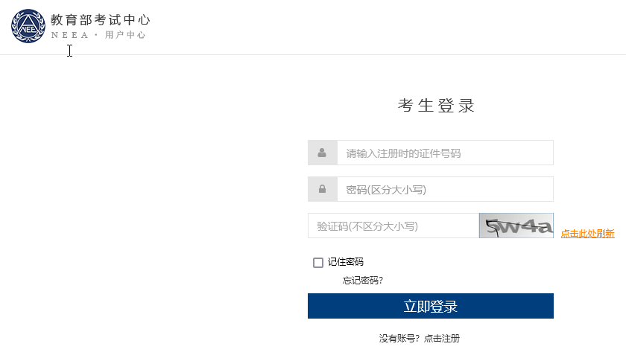Click the NEEA letters under the title
The height and width of the screenshot is (364, 626).
69,35
